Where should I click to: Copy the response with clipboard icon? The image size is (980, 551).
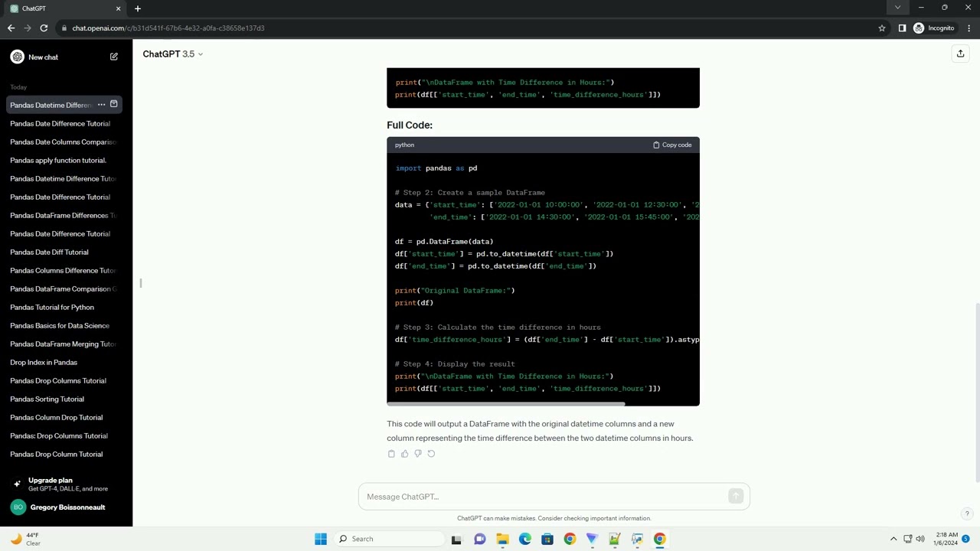pos(391,454)
